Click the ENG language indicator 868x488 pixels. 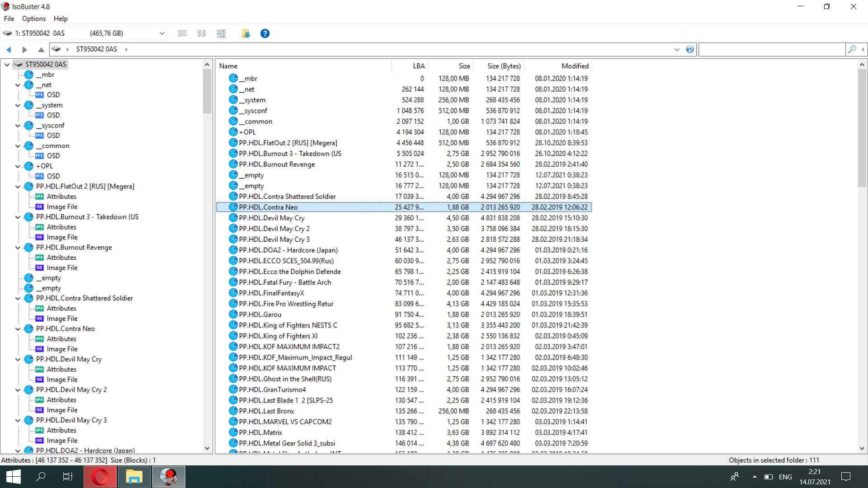tap(786, 477)
